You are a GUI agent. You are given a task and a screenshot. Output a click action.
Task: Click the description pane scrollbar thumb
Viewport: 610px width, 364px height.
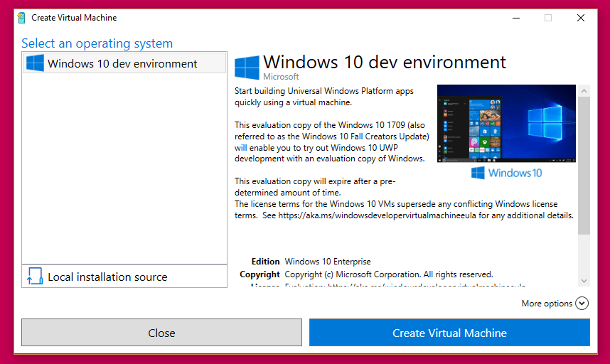584,166
